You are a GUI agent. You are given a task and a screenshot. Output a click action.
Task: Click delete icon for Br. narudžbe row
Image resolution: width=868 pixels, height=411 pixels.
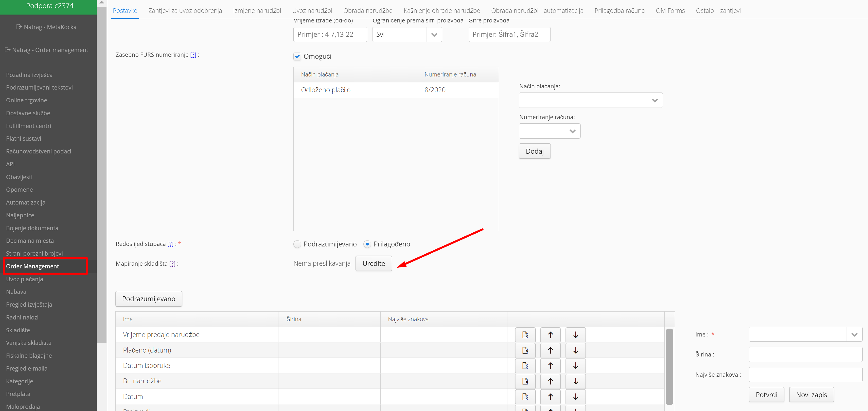point(525,381)
